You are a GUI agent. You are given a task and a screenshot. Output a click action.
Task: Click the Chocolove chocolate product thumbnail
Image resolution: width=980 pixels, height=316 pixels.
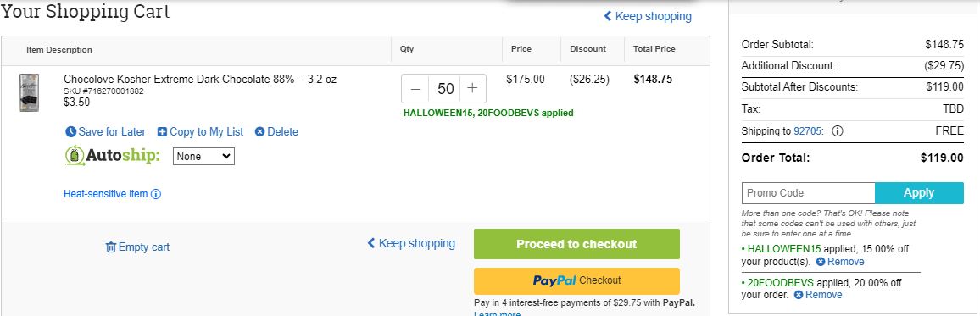point(30,92)
